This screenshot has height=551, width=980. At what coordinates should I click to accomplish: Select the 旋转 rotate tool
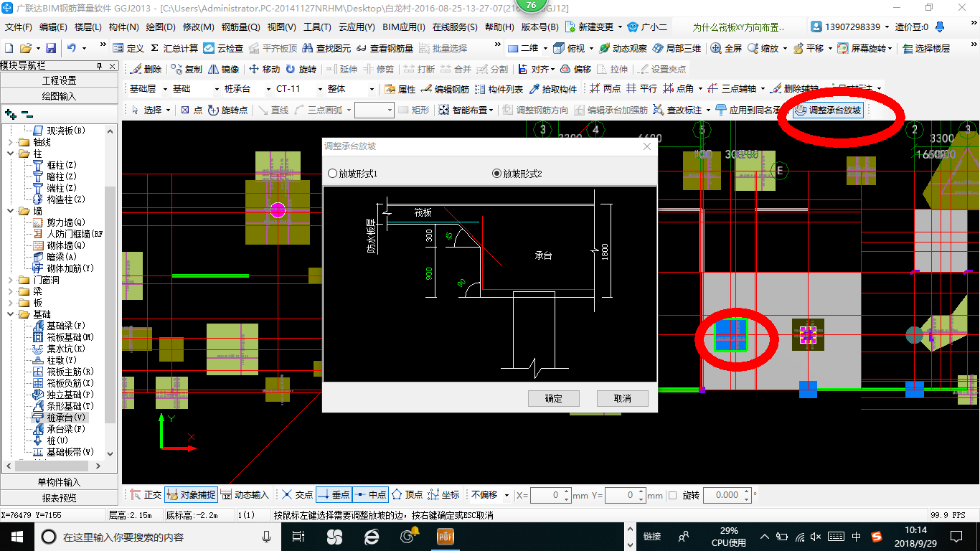coord(301,69)
